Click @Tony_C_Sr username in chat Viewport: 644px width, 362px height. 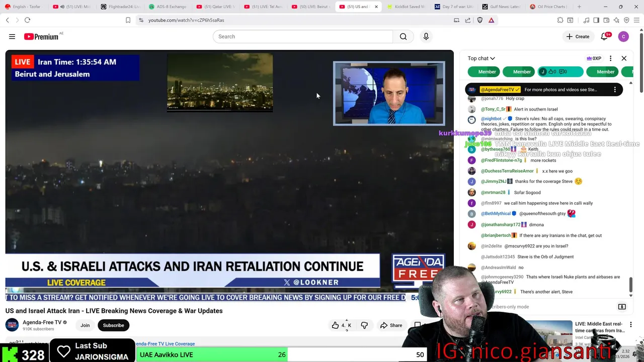click(x=493, y=109)
